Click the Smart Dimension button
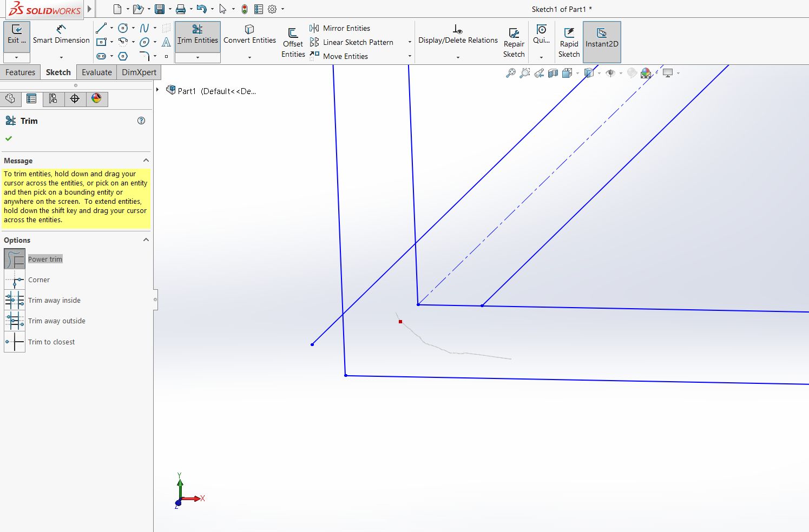809x532 pixels. (61, 36)
